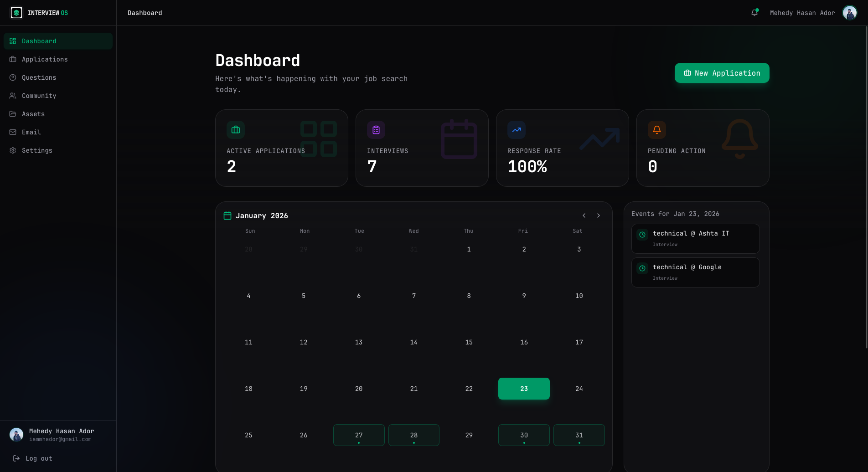Image resolution: width=868 pixels, height=472 pixels.
Task: Click the Assets sidebar icon
Action: (x=12, y=114)
